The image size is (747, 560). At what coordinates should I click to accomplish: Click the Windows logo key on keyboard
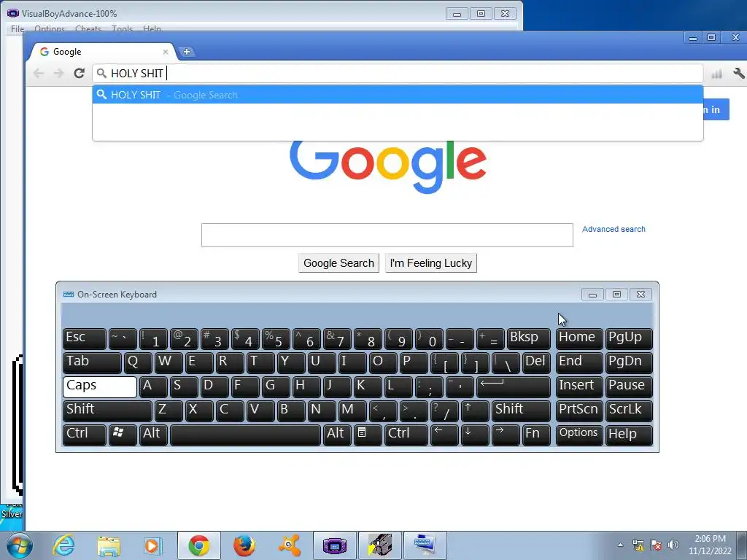click(x=123, y=435)
